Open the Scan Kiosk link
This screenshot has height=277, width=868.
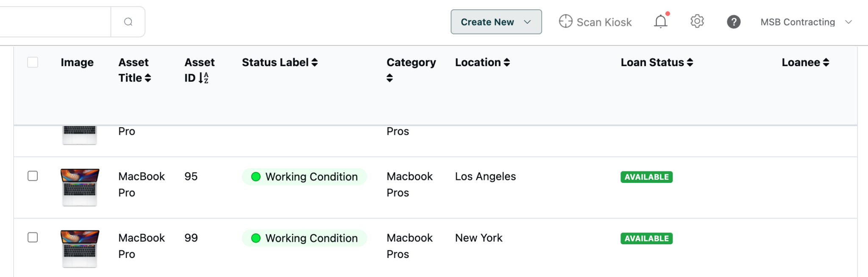click(x=595, y=22)
